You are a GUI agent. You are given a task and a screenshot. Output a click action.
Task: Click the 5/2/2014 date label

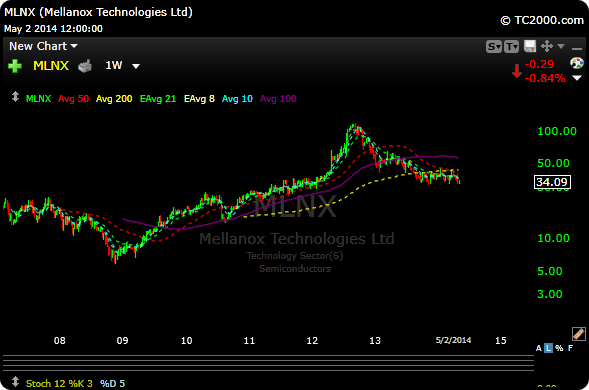[453, 340]
